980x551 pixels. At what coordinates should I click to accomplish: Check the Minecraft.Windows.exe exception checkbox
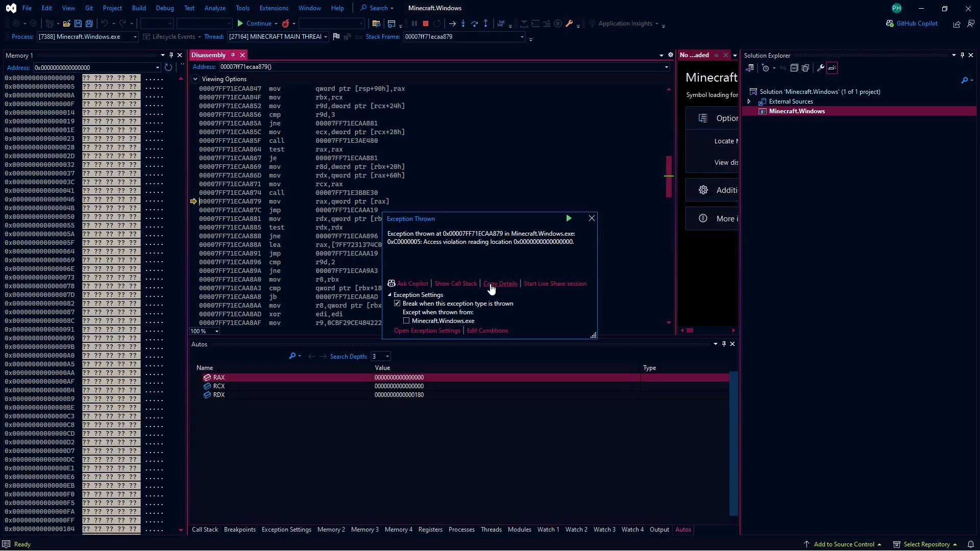click(x=406, y=321)
